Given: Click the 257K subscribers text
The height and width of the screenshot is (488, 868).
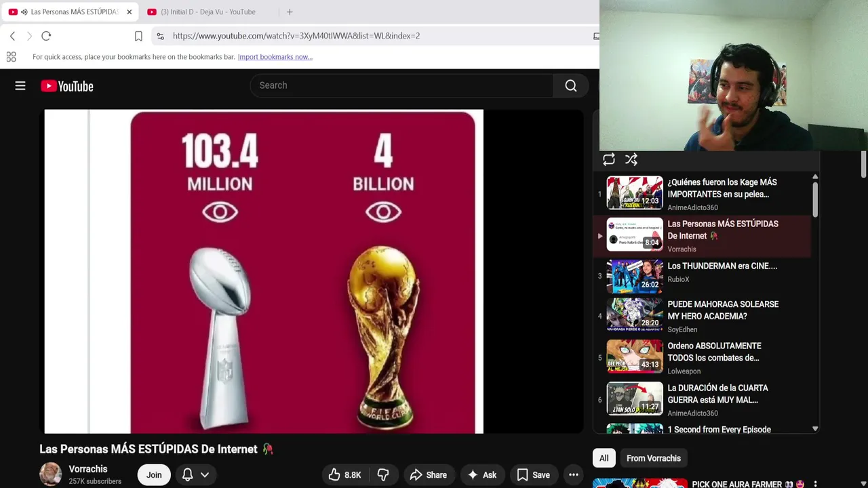Looking at the screenshot, I should (95, 481).
